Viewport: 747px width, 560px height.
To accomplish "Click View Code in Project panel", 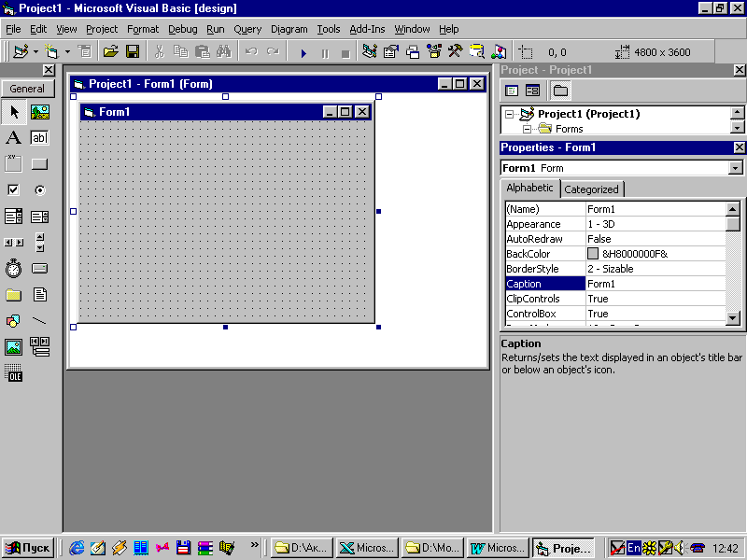I will 512,91.
